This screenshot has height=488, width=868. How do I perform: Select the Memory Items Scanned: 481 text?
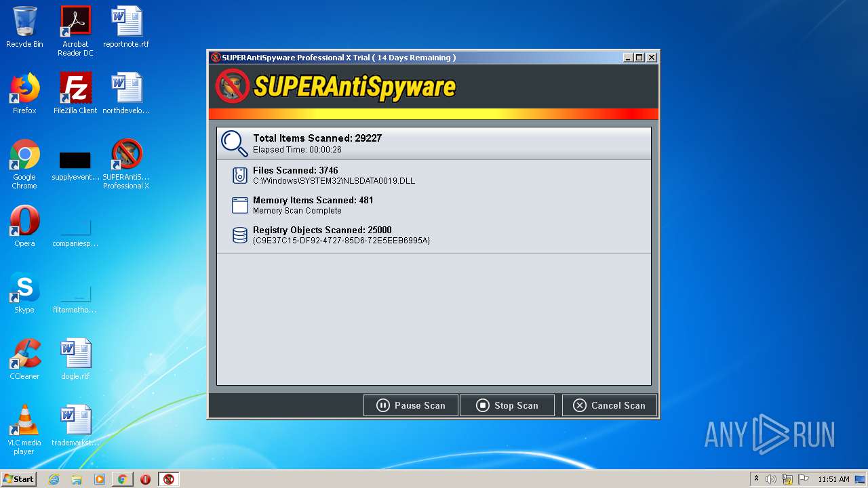[313, 201]
